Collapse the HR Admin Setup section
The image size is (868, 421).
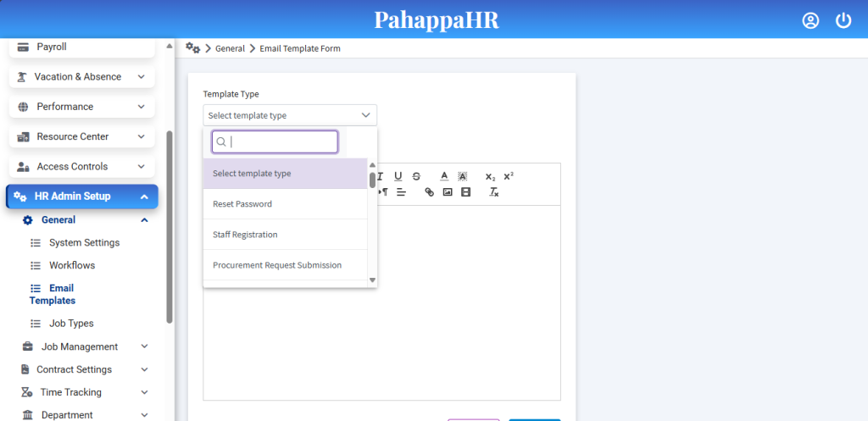pyautogui.click(x=144, y=197)
